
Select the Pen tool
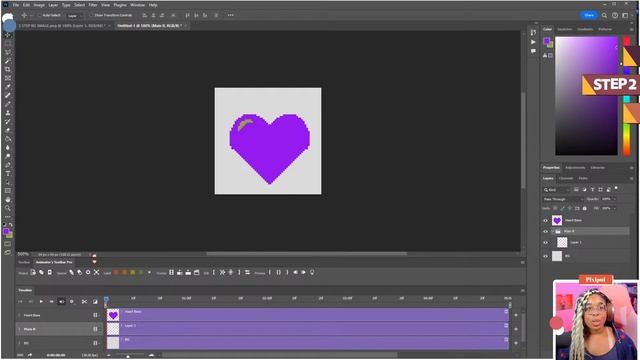pos(8,165)
